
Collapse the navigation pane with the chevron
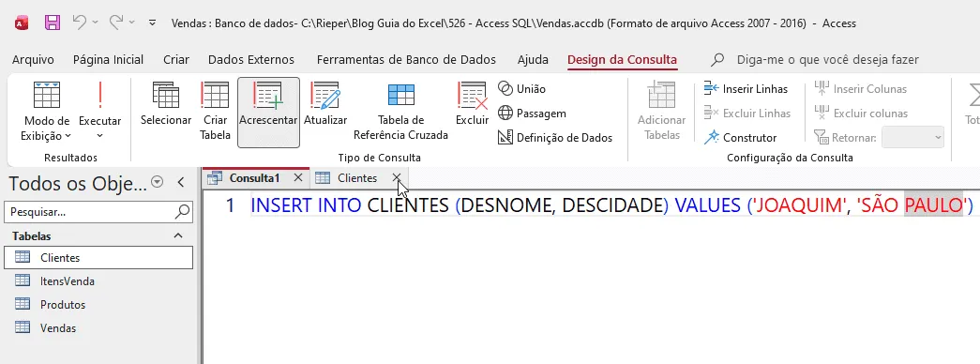(181, 183)
